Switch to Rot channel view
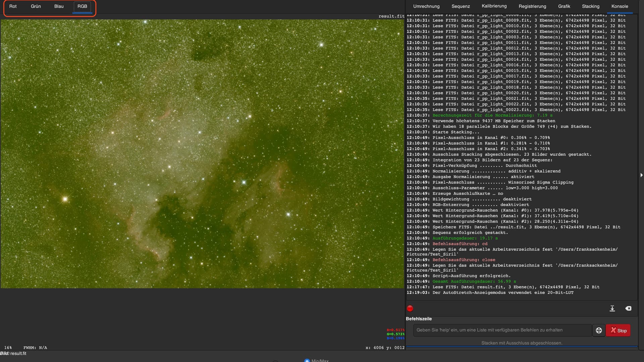The image size is (644, 362). click(13, 6)
